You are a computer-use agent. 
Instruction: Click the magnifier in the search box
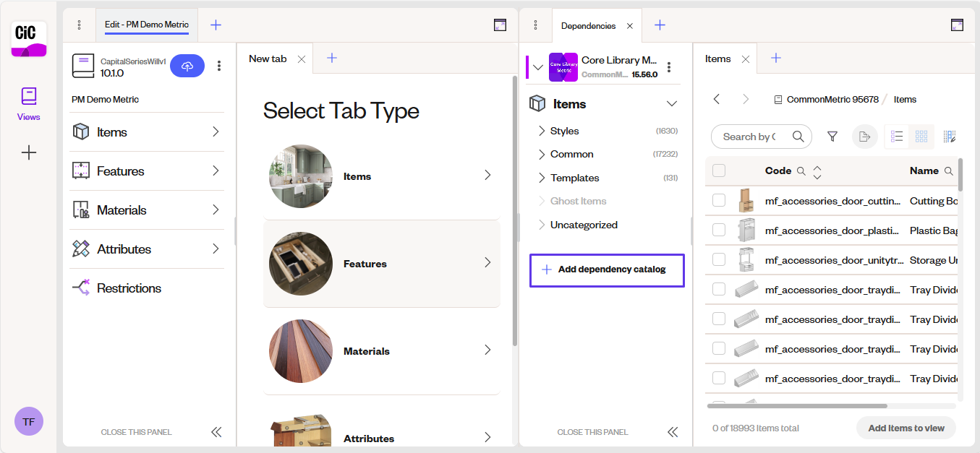[798, 137]
